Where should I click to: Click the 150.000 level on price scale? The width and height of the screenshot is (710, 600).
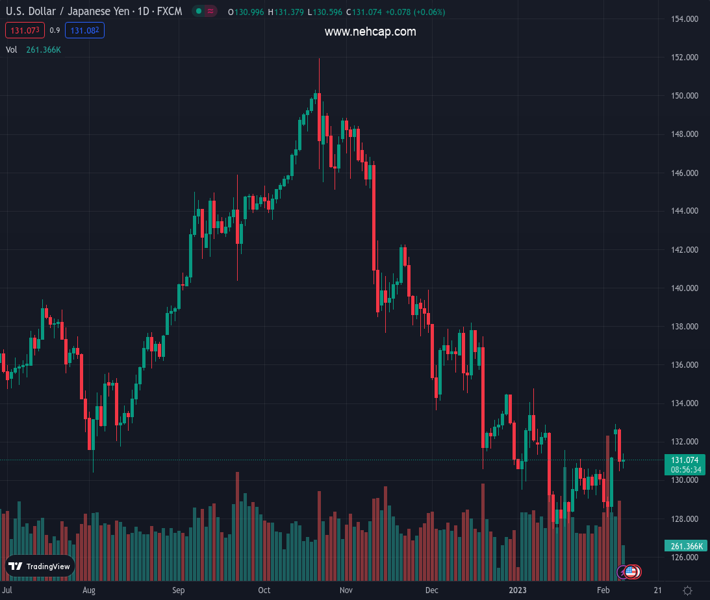pyautogui.click(x=684, y=96)
